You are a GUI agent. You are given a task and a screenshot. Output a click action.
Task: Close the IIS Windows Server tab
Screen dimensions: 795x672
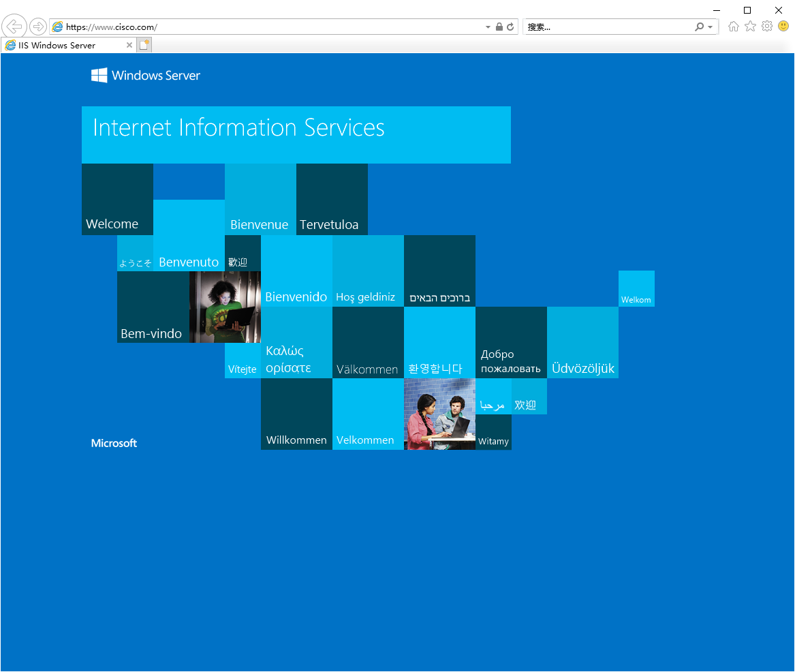129,45
